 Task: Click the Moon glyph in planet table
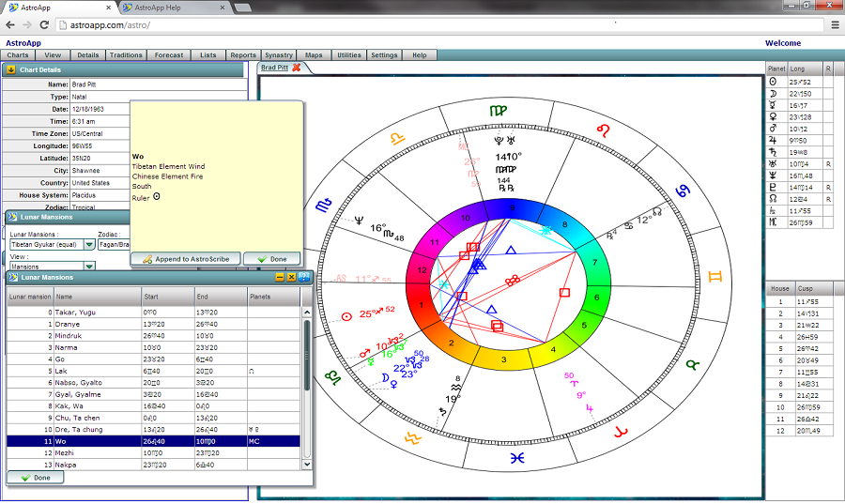(x=773, y=93)
